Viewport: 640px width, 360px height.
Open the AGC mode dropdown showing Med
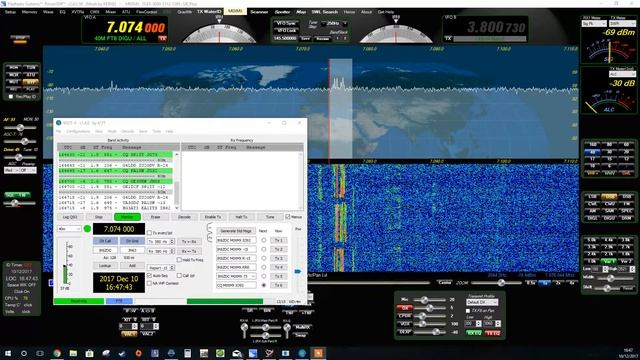11,171
